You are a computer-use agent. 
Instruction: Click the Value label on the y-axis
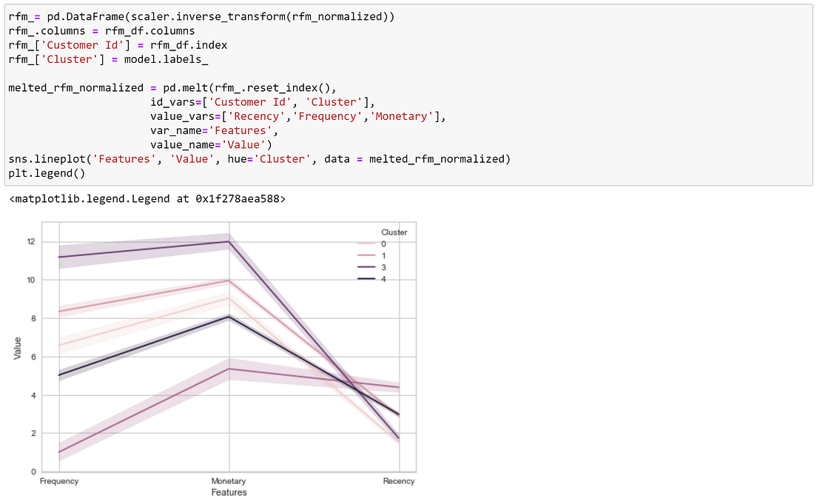19,347
